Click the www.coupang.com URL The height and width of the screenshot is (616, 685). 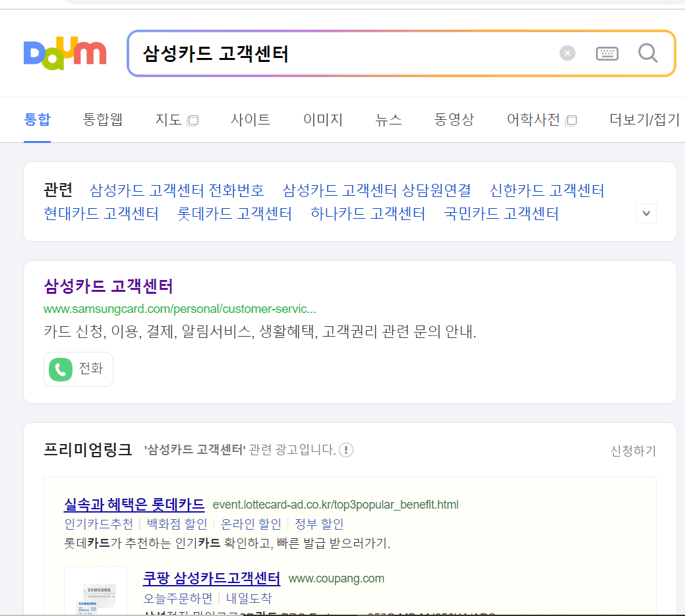[x=336, y=578]
